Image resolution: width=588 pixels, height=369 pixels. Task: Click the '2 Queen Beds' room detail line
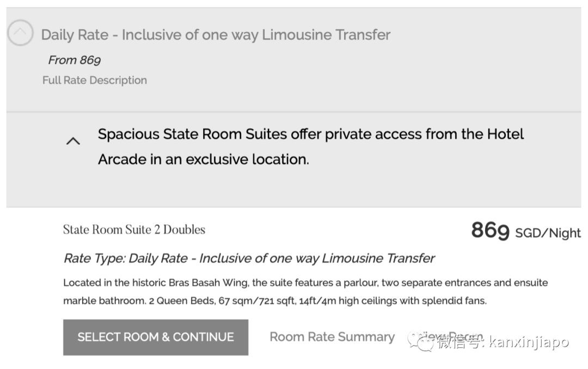click(274, 301)
